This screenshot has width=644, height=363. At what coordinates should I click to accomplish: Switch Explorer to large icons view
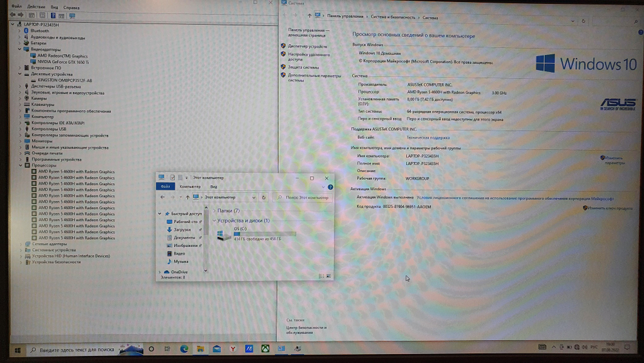tap(328, 276)
